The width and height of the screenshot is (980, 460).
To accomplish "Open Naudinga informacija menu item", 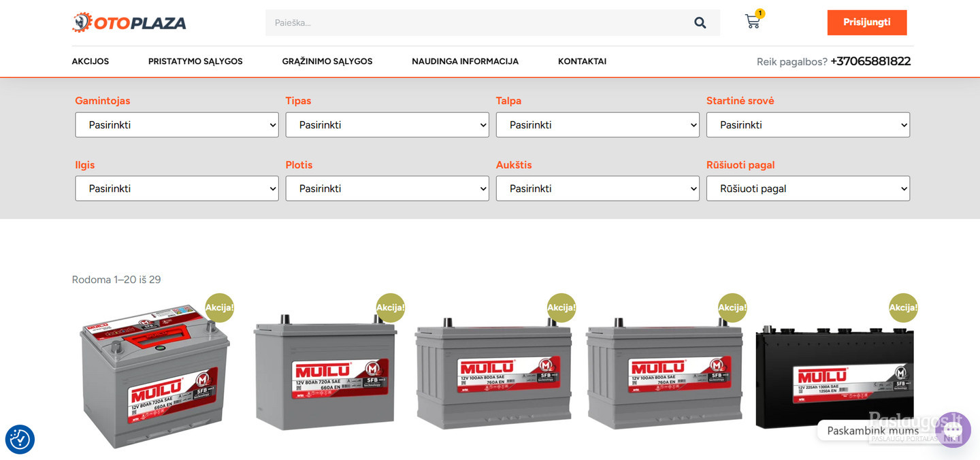I will [x=465, y=61].
